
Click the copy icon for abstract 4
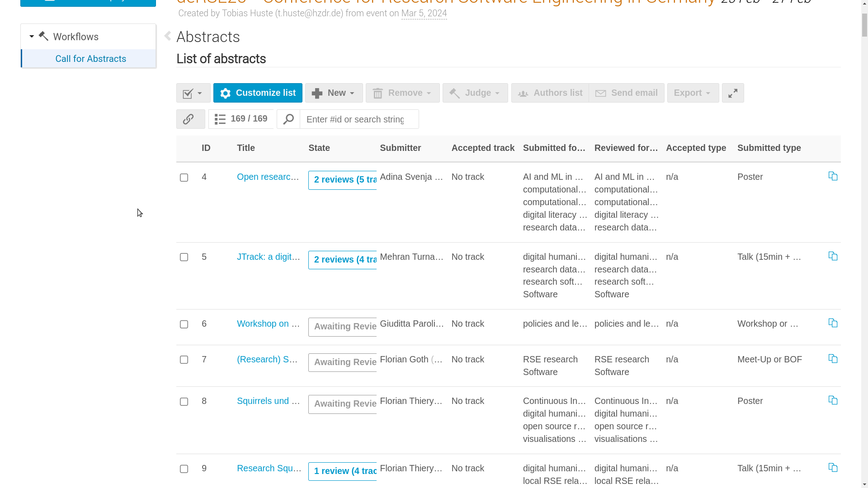pos(833,176)
